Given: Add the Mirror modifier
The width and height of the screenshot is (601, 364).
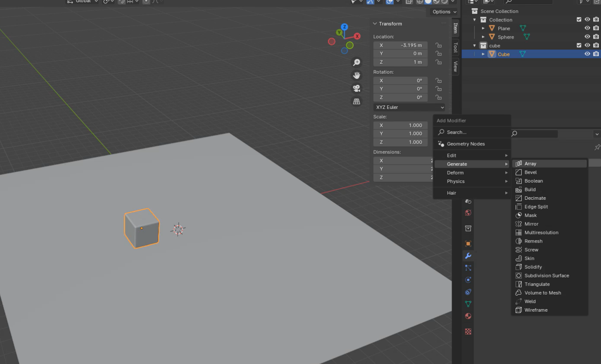Looking at the screenshot, I should tap(549, 224).
